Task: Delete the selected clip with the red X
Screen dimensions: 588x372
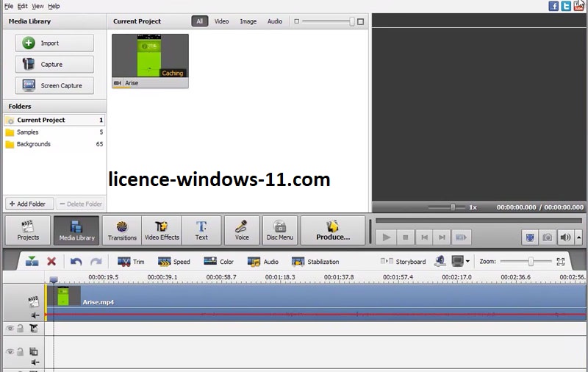Action: (x=51, y=261)
